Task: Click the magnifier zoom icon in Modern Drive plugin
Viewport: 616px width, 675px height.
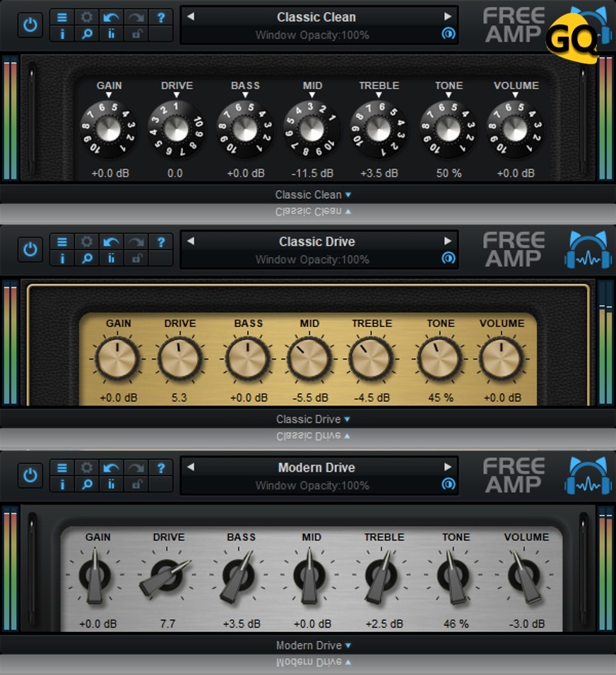Action: click(x=87, y=484)
